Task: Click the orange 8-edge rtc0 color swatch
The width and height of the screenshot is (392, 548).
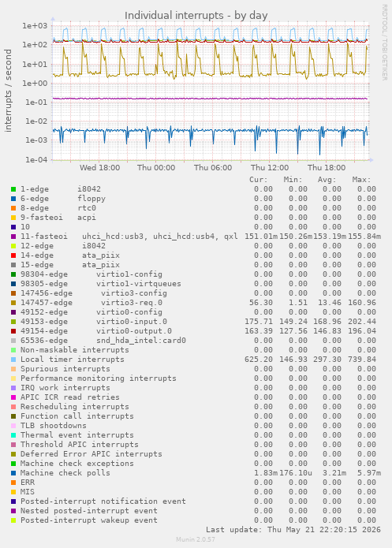Action: pyautogui.click(x=13, y=208)
